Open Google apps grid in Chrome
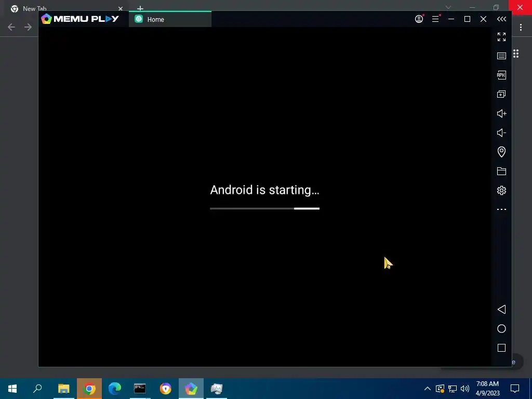Viewport: 532px width, 399px height. click(x=516, y=54)
